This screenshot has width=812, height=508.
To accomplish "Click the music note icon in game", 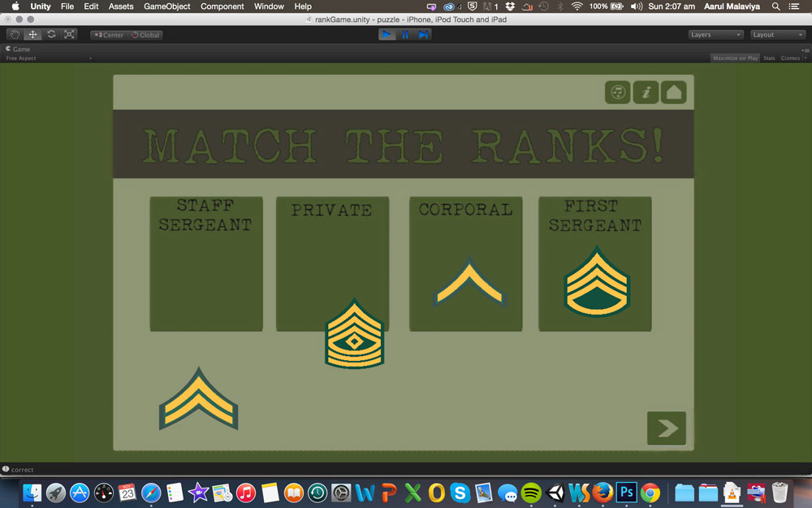I will point(618,92).
